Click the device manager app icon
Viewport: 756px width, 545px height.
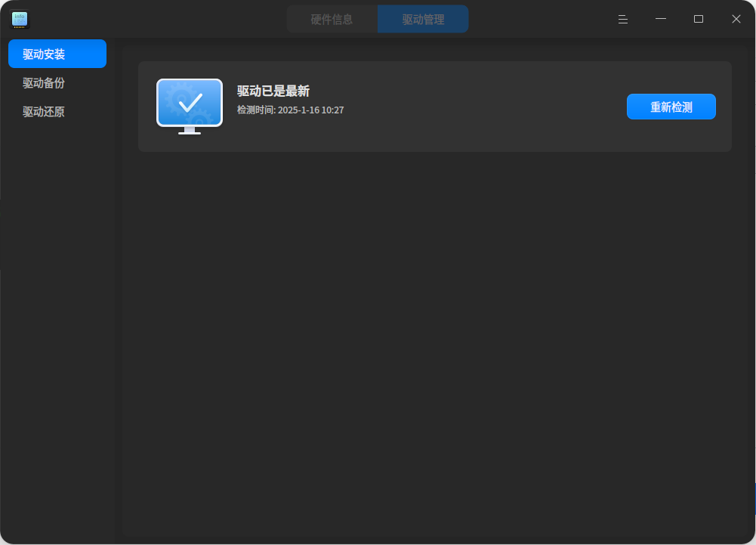[x=20, y=20]
